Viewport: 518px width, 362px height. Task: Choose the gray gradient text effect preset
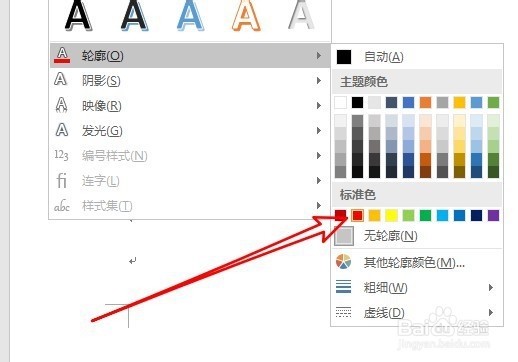pos(301,15)
